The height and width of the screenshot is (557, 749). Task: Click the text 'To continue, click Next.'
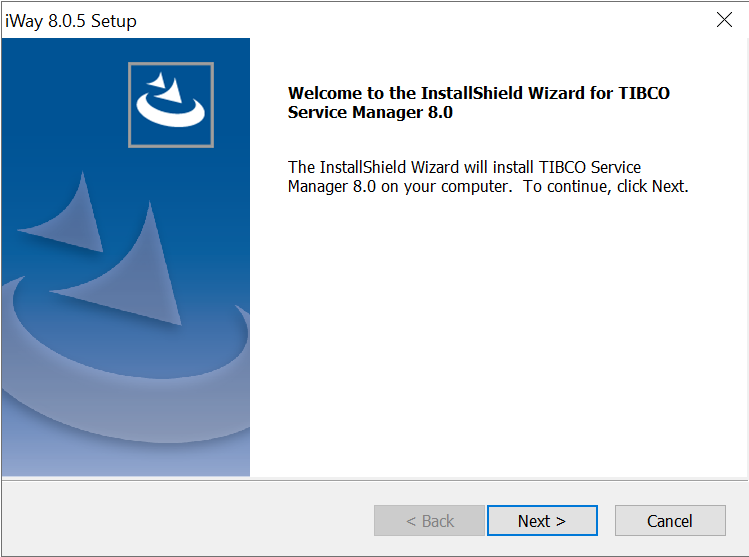point(606,186)
